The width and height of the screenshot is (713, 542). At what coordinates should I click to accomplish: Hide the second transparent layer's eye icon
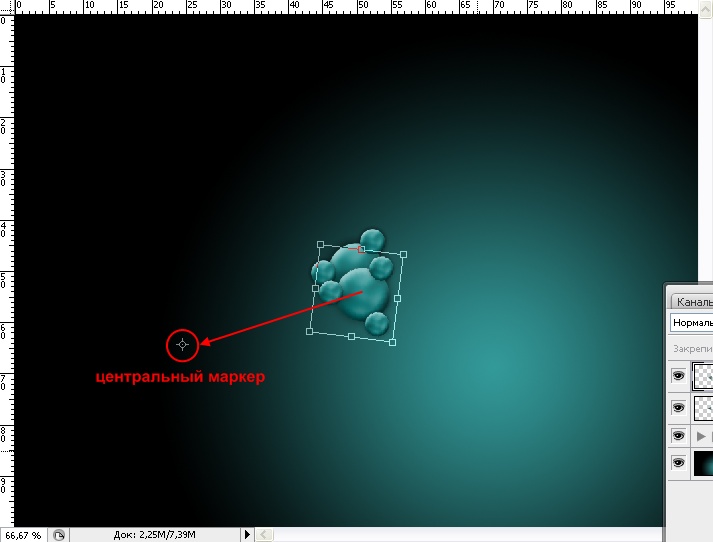[x=678, y=407]
